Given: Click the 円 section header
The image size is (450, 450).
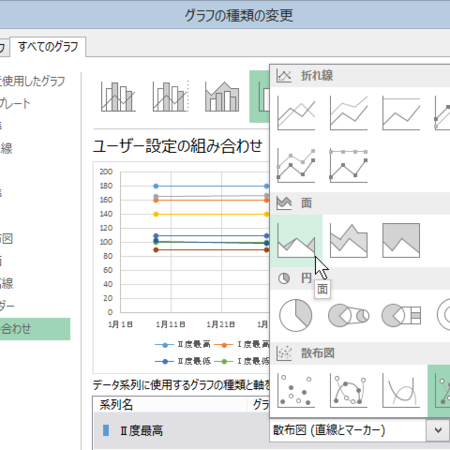Looking at the screenshot, I should 360,278.
